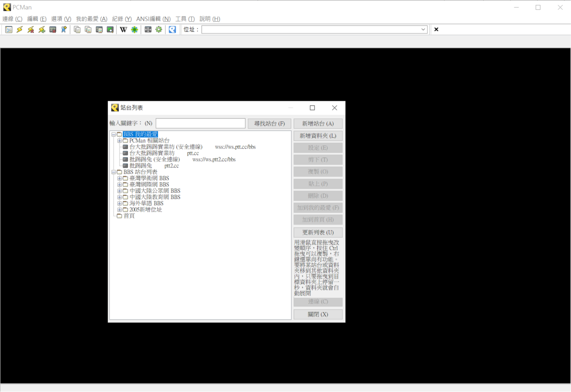Click the connect lightning icon
This screenshot has height=392, width=571.
click(x=19, y=29)
